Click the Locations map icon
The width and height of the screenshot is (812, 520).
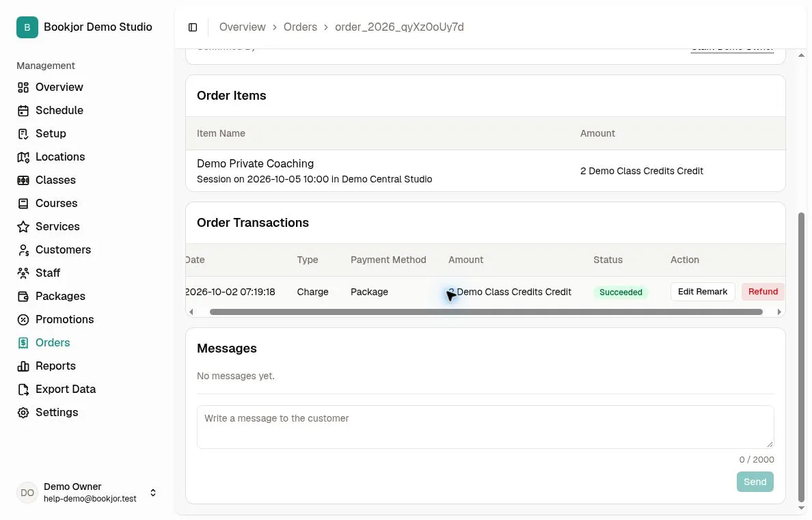pos(23,157)
